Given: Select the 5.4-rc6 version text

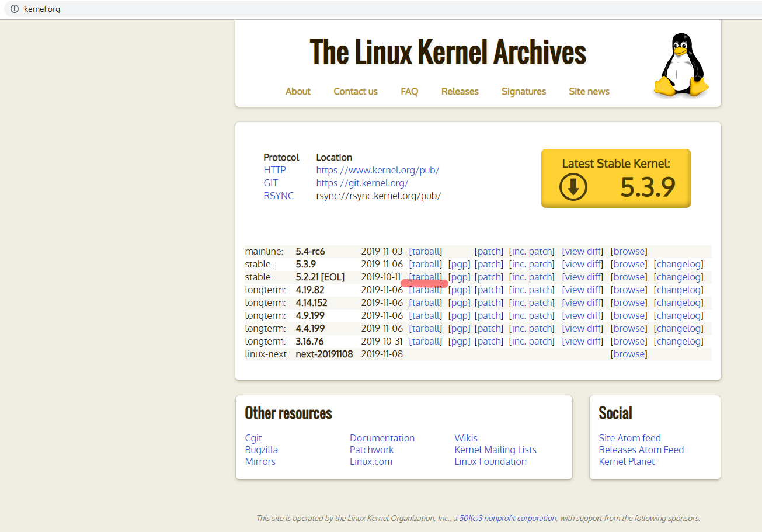Looking at the screenshot, I should tap(311, 251).
